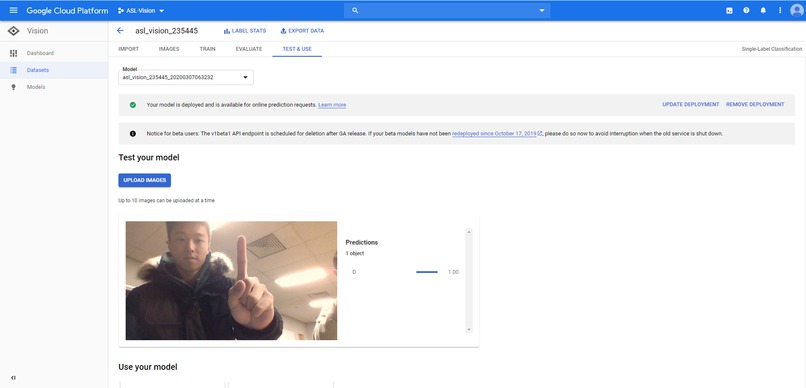Open Label Stats
Image resolution: width=806 pixels, height=388 pixels.
[x=245, y=31]
